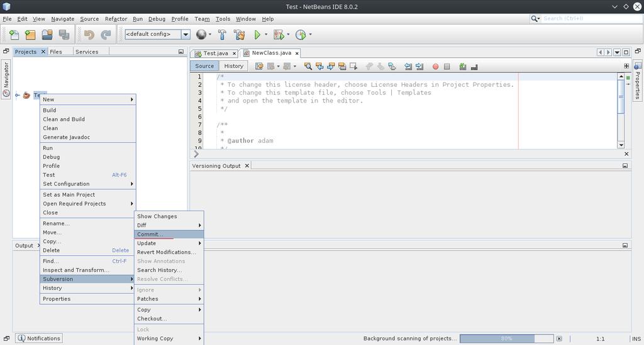Switch editor to History view

(234, 66)
